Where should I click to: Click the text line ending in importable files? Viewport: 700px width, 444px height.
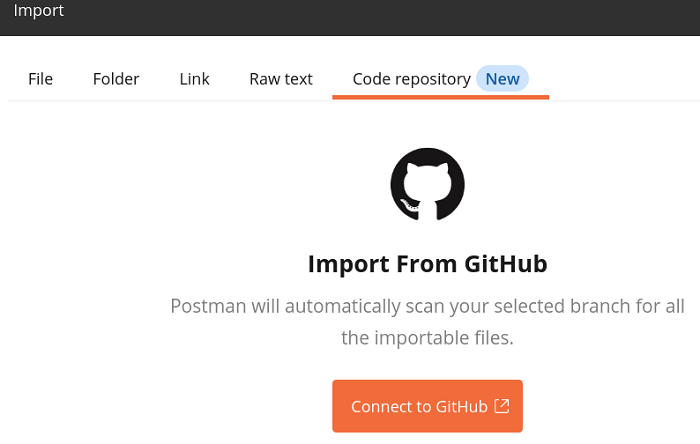[x=427, y=338]
